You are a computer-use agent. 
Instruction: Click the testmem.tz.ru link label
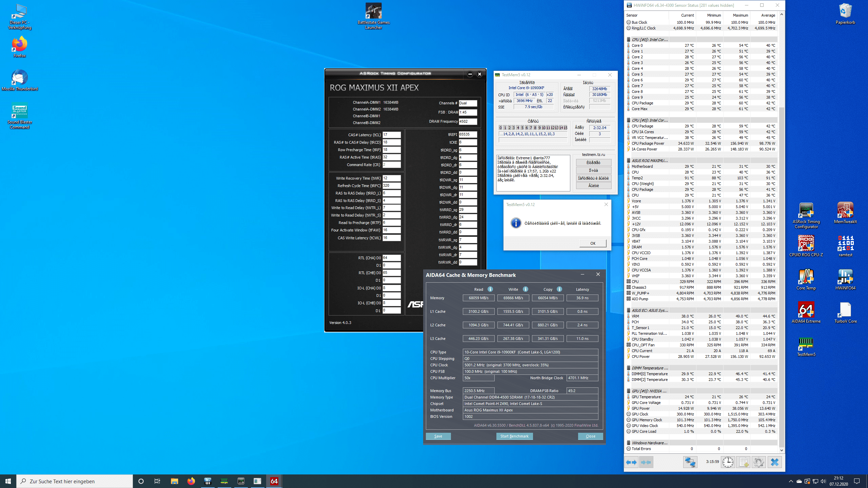593,154
